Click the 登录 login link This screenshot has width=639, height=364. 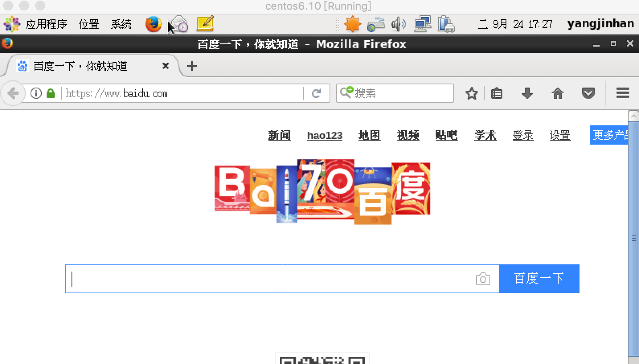click(x=523, y=135)
